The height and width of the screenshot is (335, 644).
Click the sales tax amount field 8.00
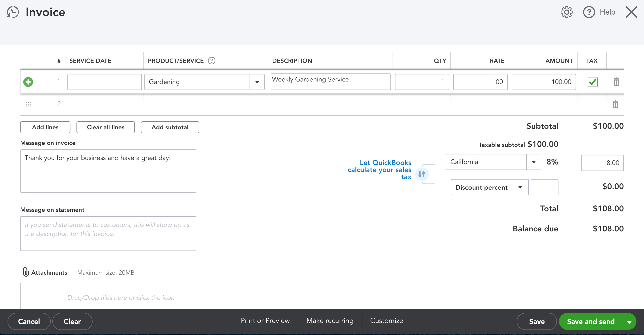(x=602, y=163)
